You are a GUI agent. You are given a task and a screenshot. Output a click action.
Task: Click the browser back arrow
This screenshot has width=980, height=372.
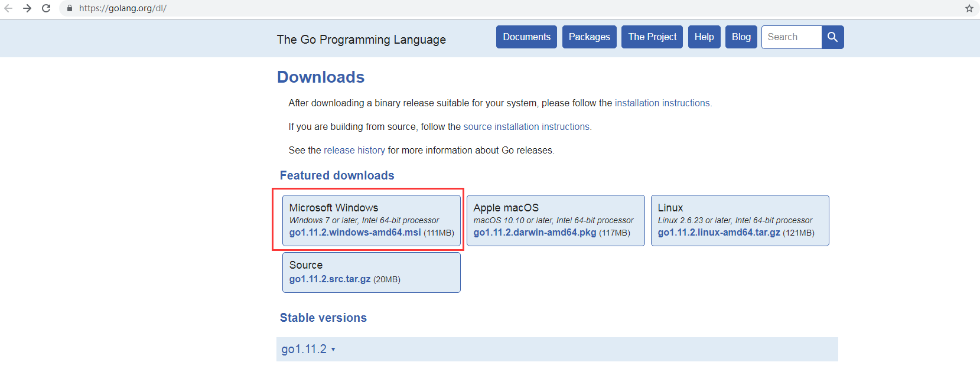[8, 8]
